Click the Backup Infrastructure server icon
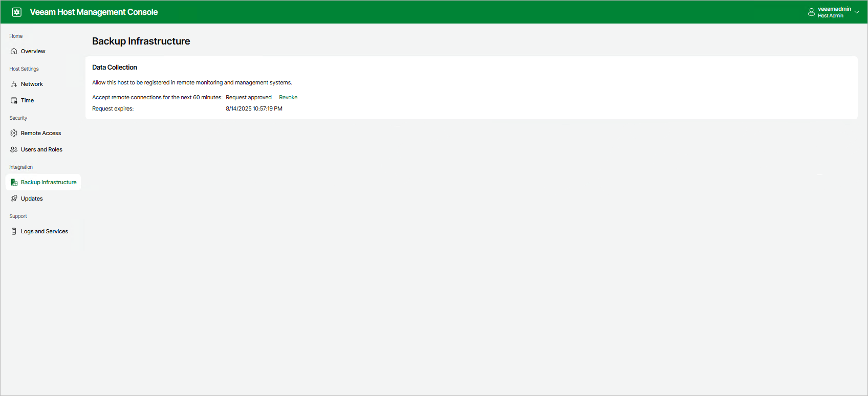868x396 pixels. point(14,182)
